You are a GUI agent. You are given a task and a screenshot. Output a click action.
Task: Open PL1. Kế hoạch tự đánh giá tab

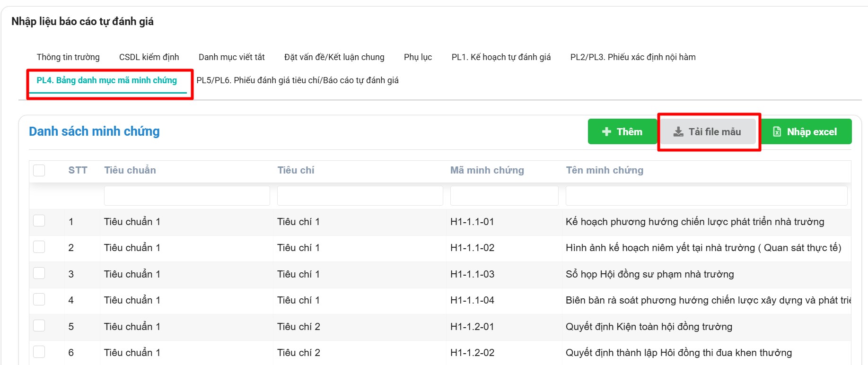click(x=501, y=57)
